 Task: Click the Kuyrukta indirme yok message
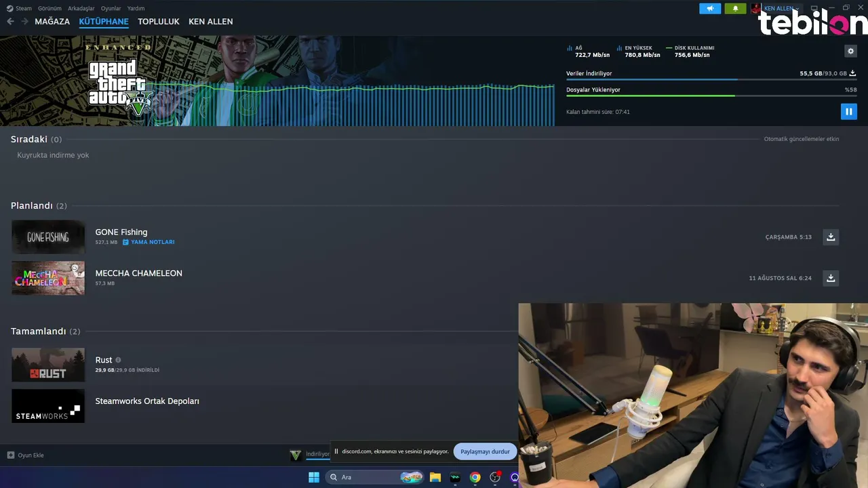pos(53,155)
